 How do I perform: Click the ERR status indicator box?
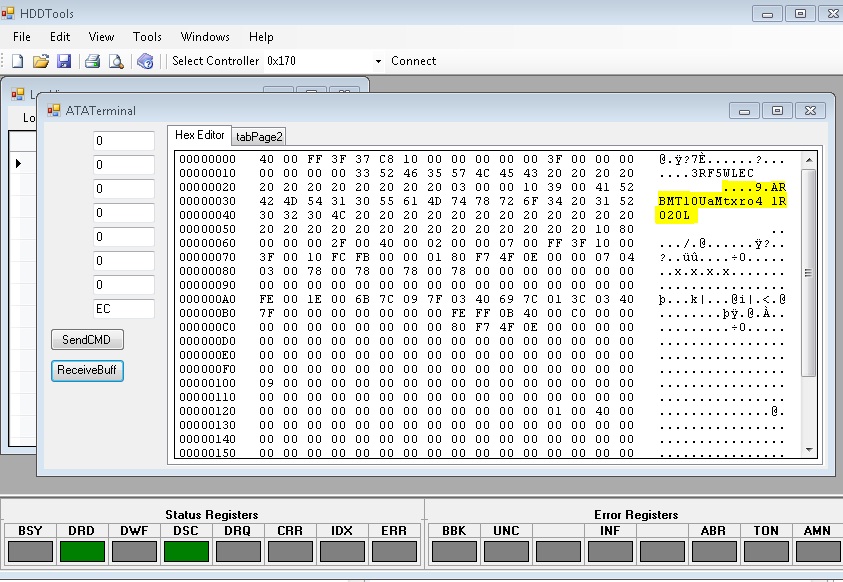click(x=394, y=552)
